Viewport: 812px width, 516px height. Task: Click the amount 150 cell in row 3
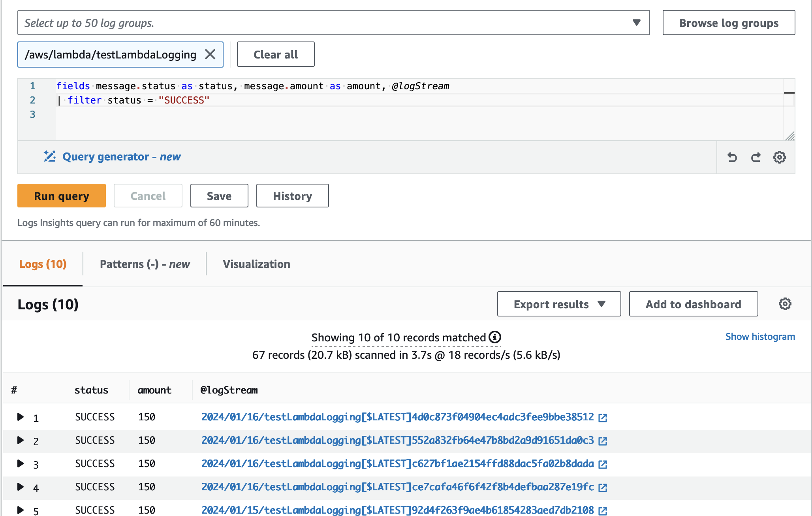[147, 463]
